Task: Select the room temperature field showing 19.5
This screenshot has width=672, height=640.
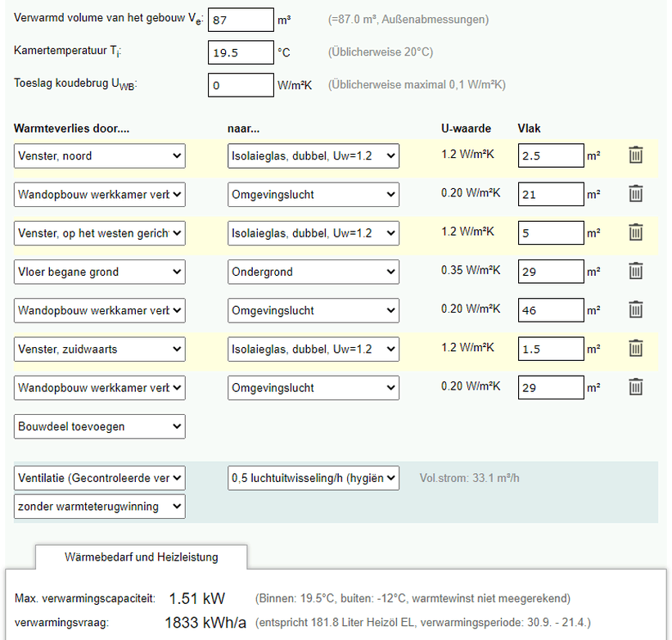Action: point(240,52)
